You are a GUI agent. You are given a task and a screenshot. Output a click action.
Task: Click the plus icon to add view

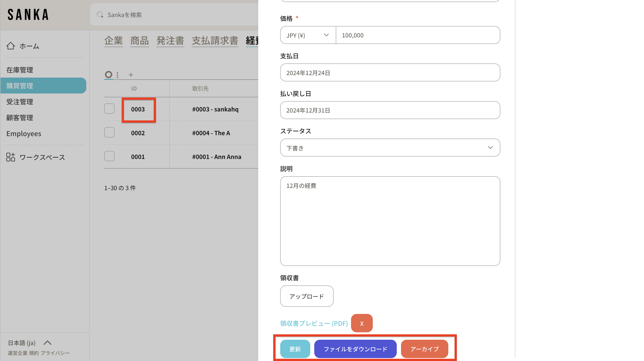click(131, 75)
